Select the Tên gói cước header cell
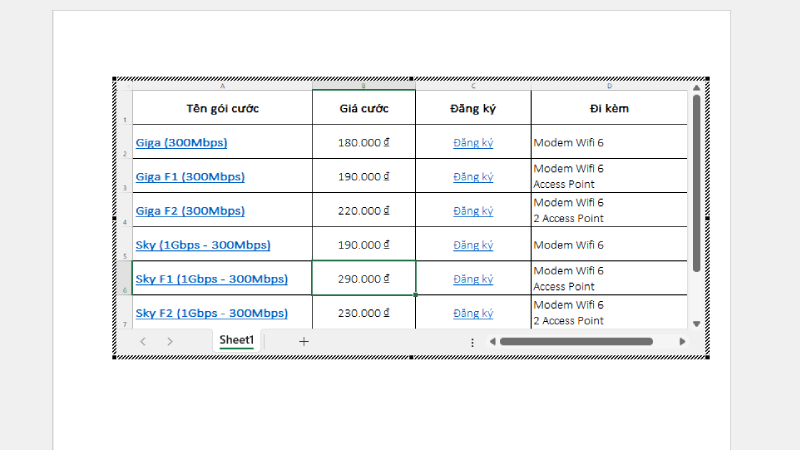 pos(222,108)
